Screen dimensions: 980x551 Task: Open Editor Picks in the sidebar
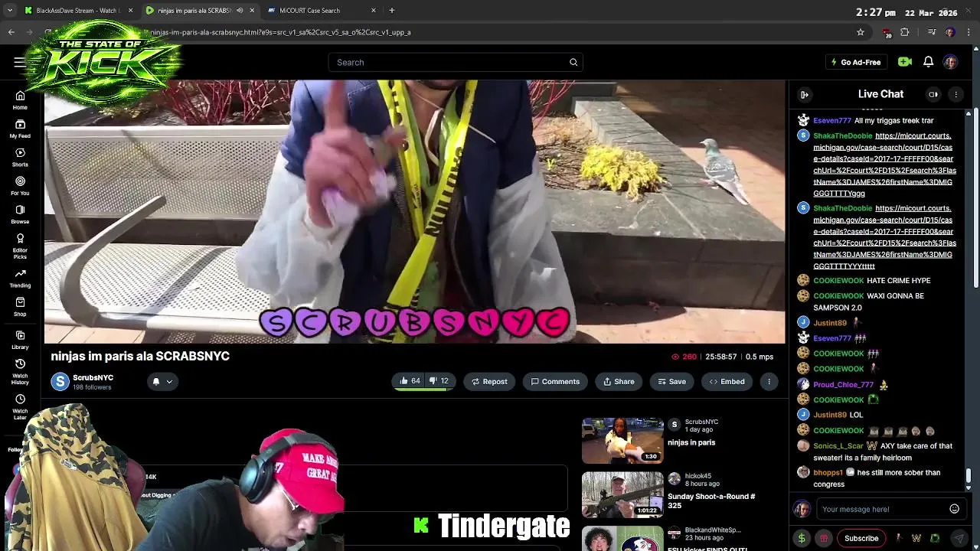pos(20,246)
